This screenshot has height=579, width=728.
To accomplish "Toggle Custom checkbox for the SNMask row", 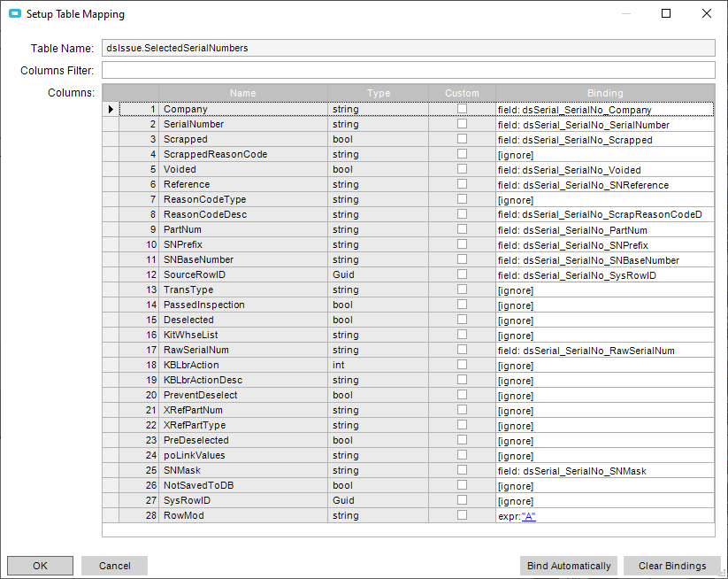I will point(462,470).
